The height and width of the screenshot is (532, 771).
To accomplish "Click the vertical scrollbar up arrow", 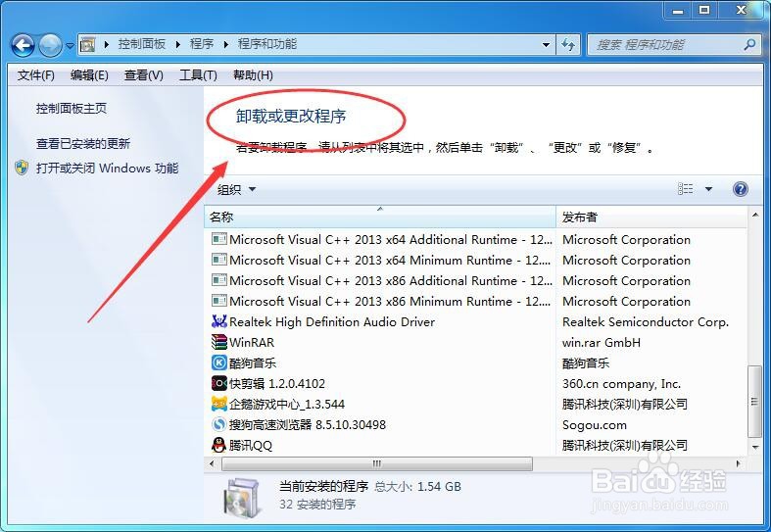I will [x=755, y=215].
